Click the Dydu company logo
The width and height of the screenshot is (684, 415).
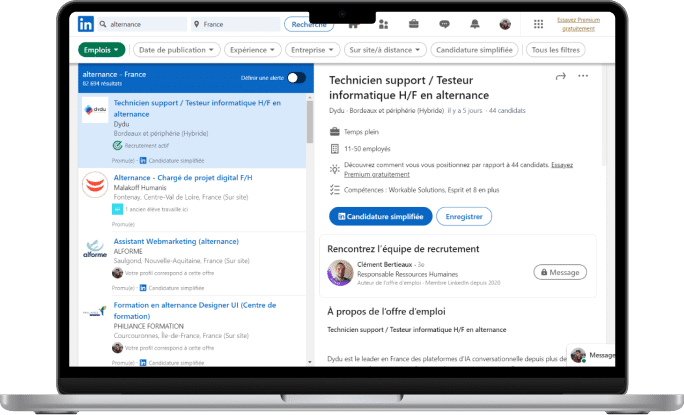pyautogui.click(x=95, y=110)
